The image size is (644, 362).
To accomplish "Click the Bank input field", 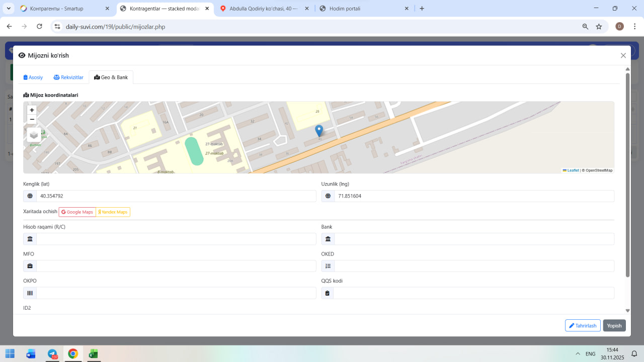I will (473, 239).
